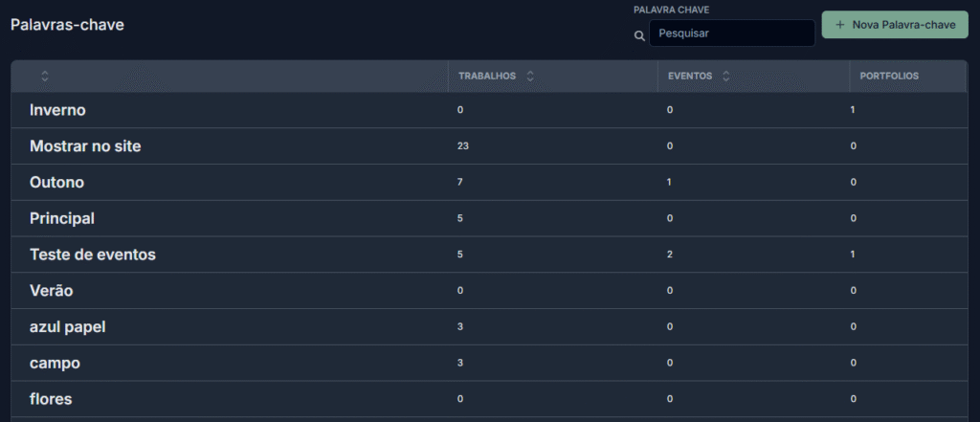Select the Teste de eventos keyword
The height and width of the screenshot is (422, 980).
click(x=93, y=255)
